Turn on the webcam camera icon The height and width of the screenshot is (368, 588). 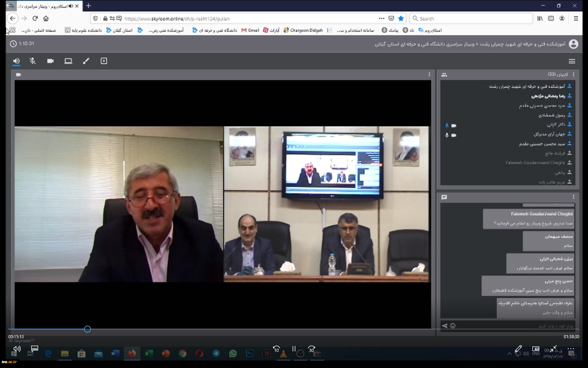[50, 61]
